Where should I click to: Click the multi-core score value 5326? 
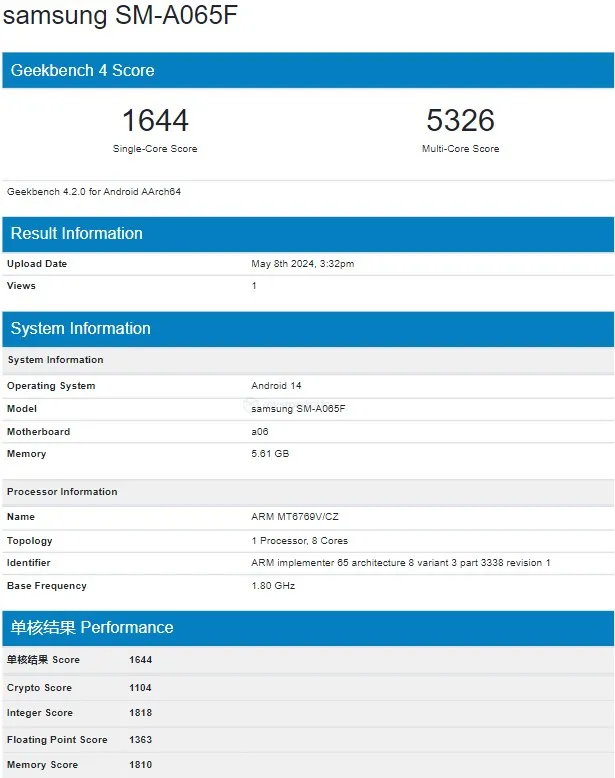pos(460,121)
